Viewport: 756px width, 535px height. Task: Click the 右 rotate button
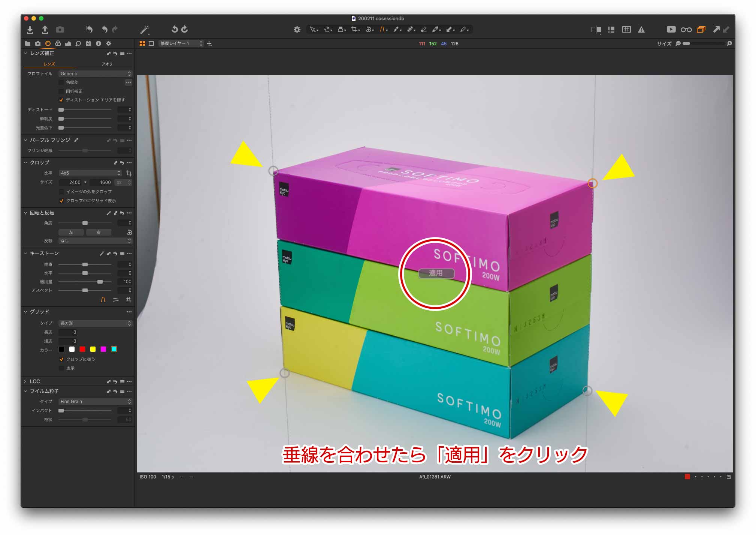(x=99, y=232)
